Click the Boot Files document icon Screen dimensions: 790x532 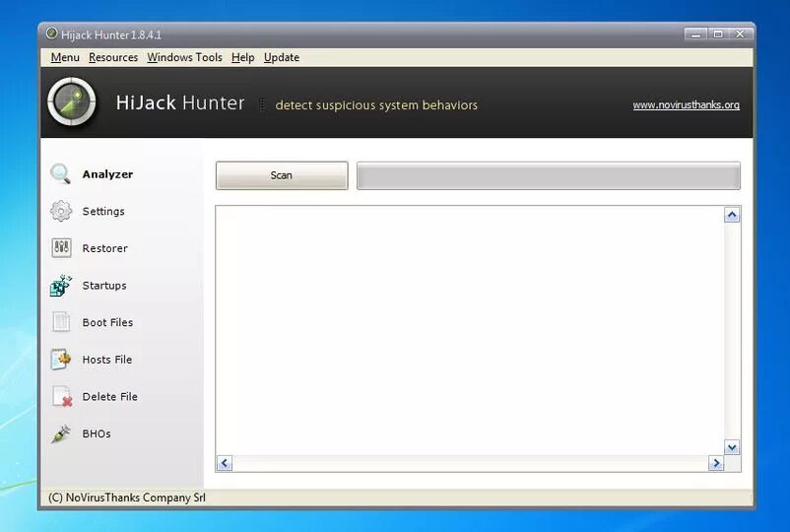click(x=61, y=322)
